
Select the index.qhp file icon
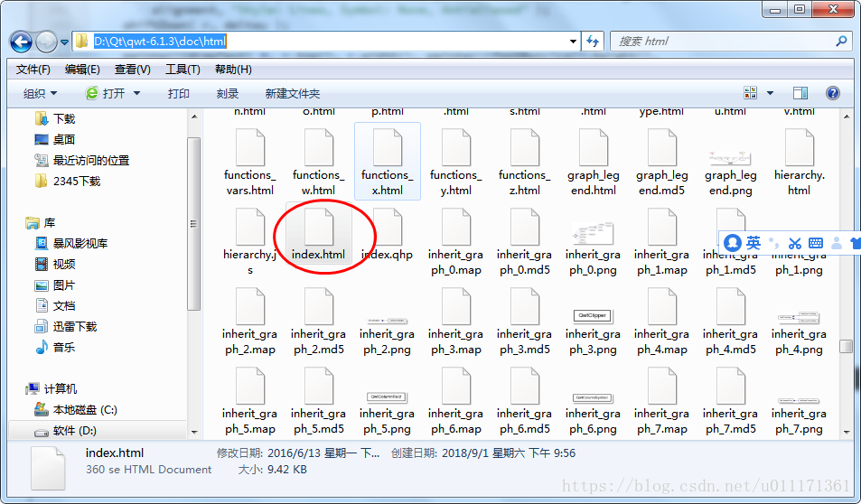[387, 227]
